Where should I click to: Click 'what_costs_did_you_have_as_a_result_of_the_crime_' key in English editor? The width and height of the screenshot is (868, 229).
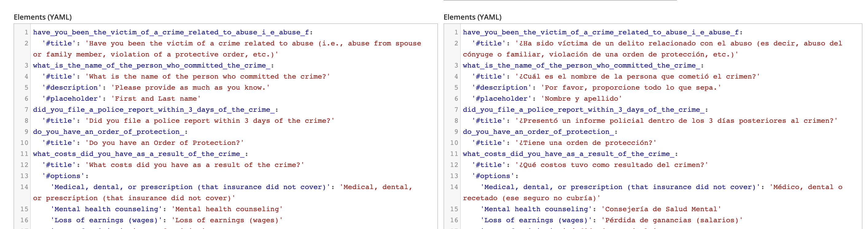(x=139, y=154)
